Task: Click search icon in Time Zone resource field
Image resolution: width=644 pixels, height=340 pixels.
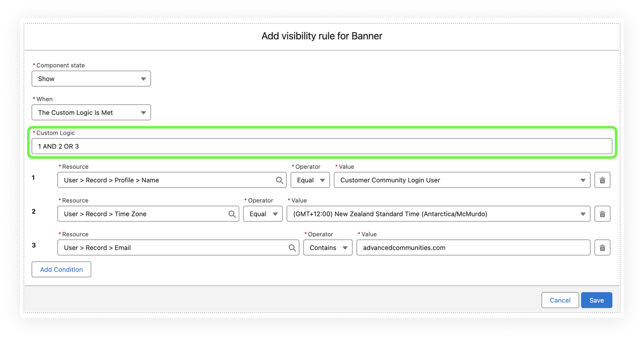Action: coord(232,214)
